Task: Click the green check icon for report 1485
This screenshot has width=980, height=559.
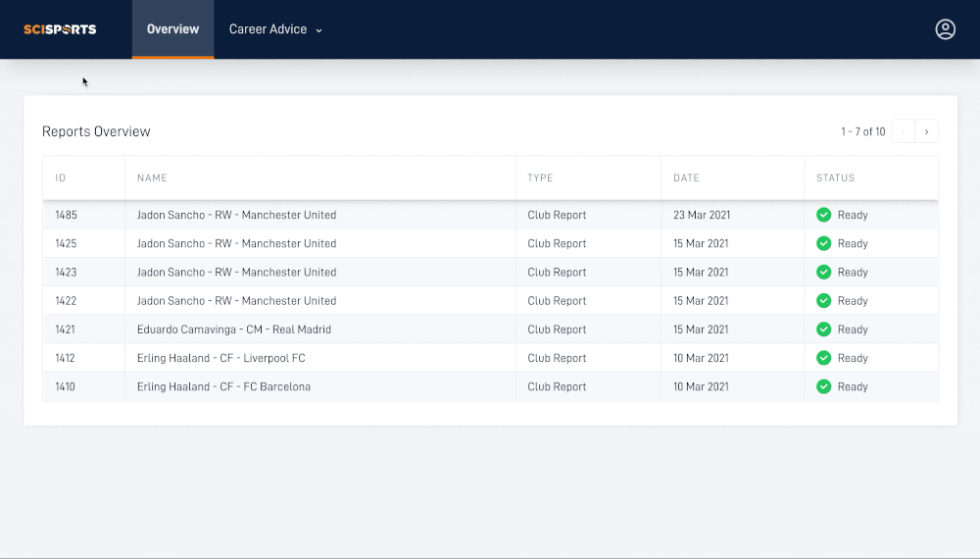Action: [824, 215]
